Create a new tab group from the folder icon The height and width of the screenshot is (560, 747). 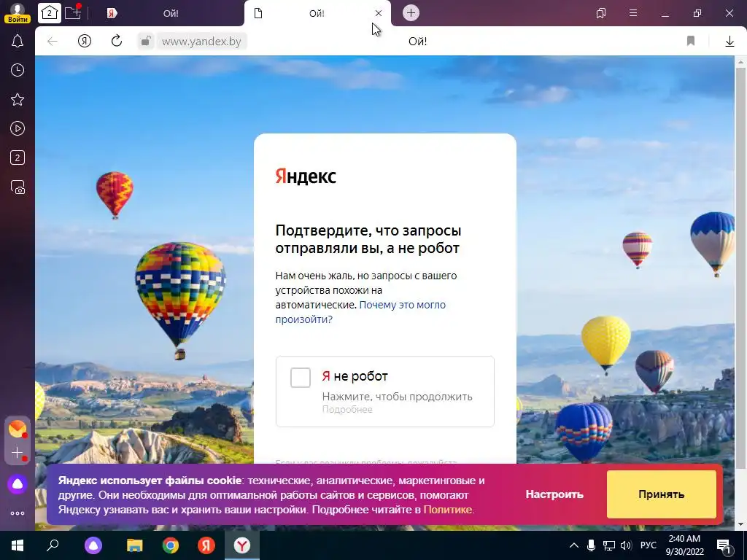(x=73, y=12)
